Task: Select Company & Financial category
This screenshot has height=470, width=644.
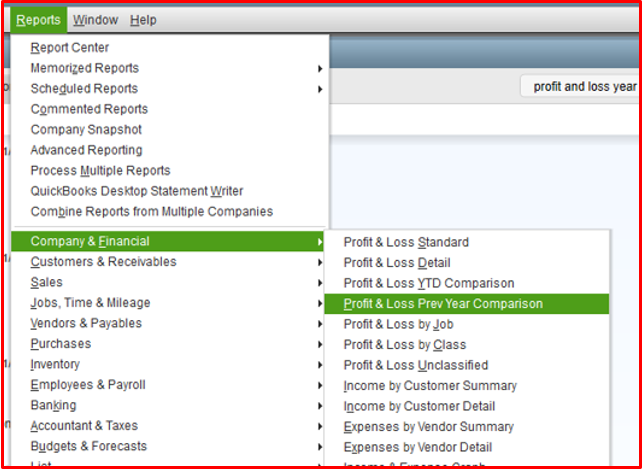Action: (168, 242)
